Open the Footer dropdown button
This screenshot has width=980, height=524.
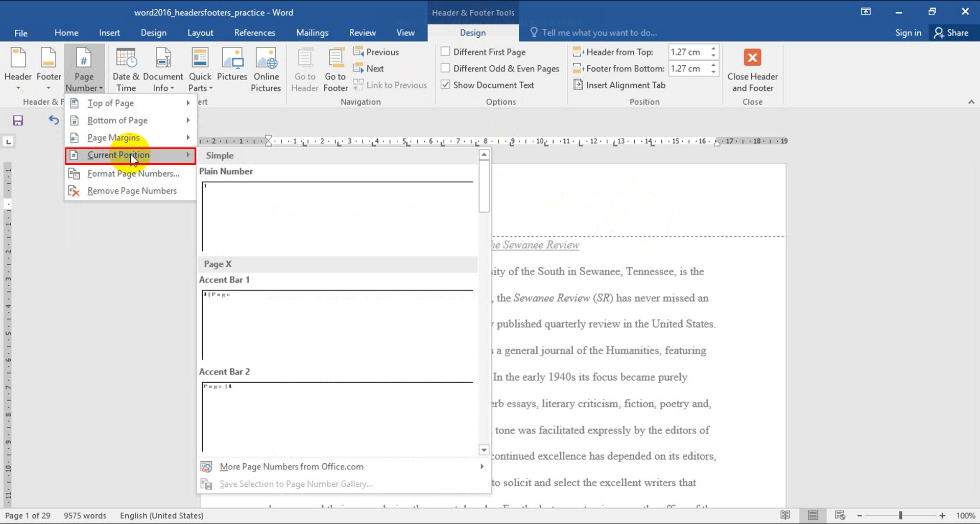[x=49, y=69]
